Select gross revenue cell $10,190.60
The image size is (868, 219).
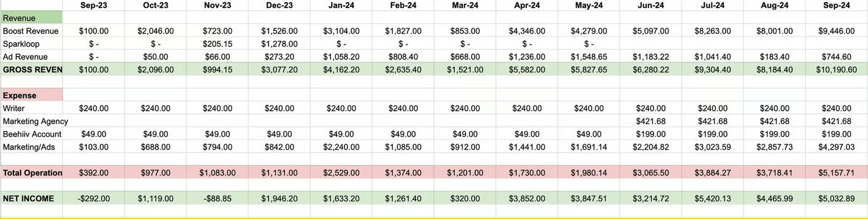pos(836,70)
